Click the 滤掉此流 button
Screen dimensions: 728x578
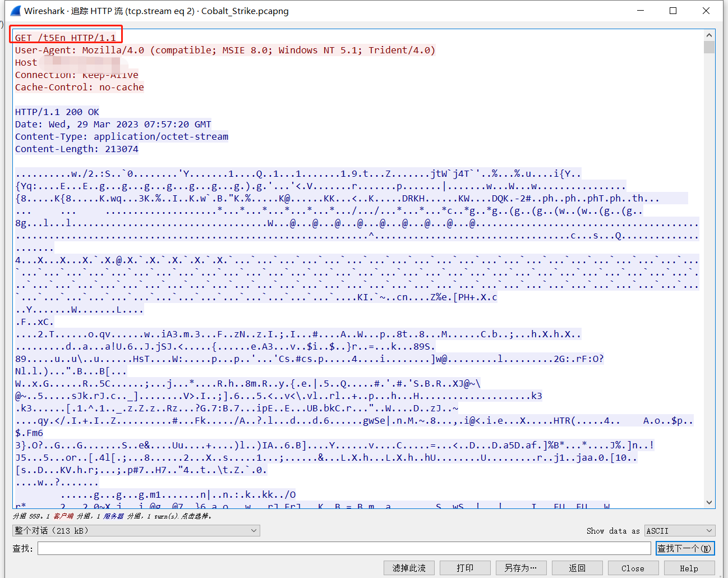click(409, 568)
